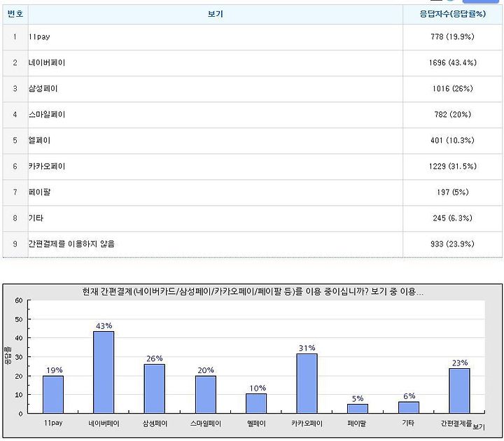The image size is (504, 441).
Task: Click the '번호' column header
Action: [15, 14]
